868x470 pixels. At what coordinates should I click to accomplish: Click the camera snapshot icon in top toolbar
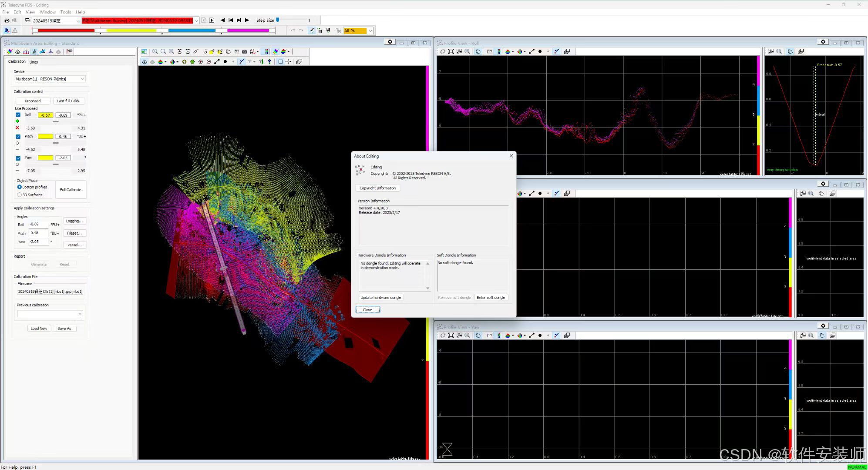(7, 20)
